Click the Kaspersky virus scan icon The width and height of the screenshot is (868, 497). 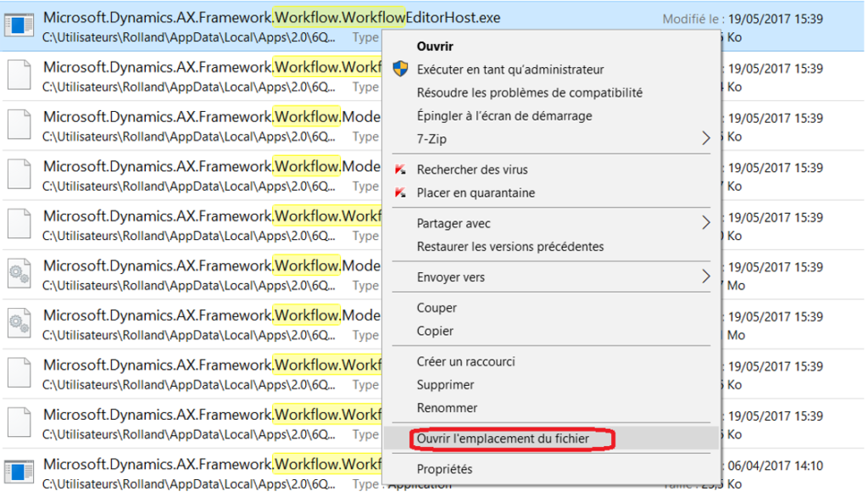[400, 169]
